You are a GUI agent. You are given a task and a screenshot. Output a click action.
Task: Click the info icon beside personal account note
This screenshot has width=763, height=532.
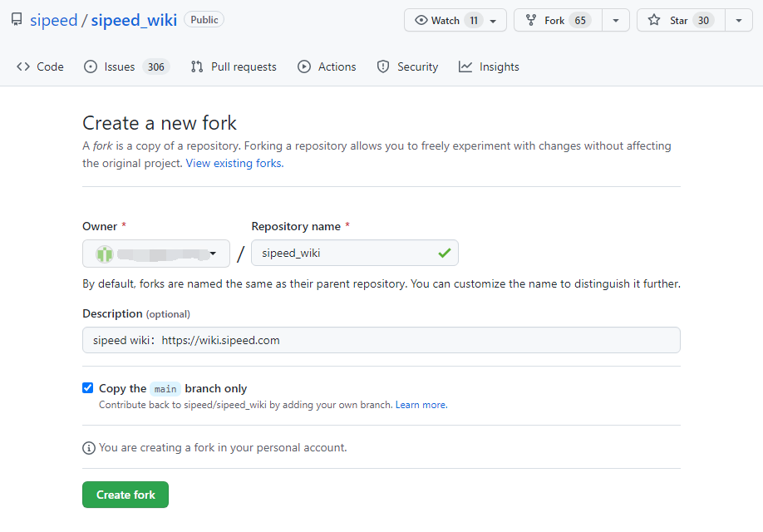pos(89,448)
